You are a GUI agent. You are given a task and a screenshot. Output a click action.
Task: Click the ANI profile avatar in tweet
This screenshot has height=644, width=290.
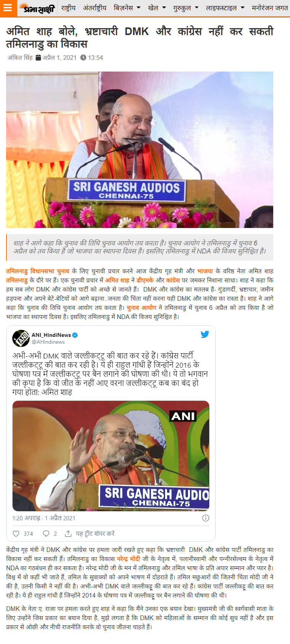click(x=21, y=338)
